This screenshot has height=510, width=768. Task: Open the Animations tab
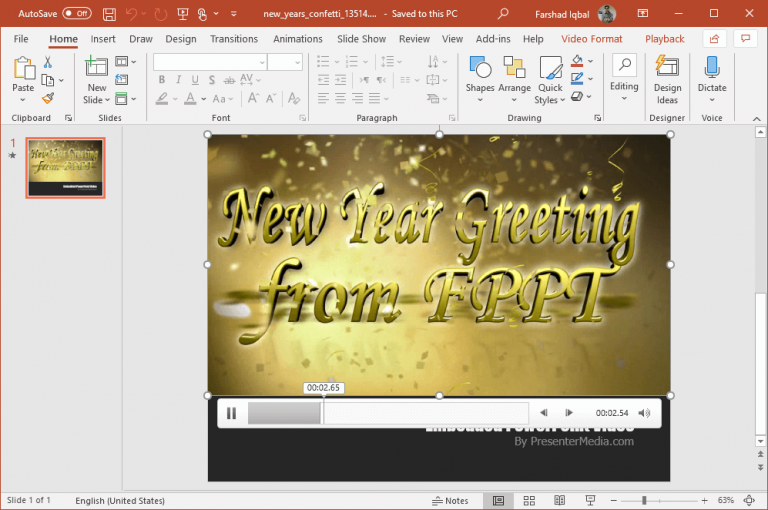(298, 39)
